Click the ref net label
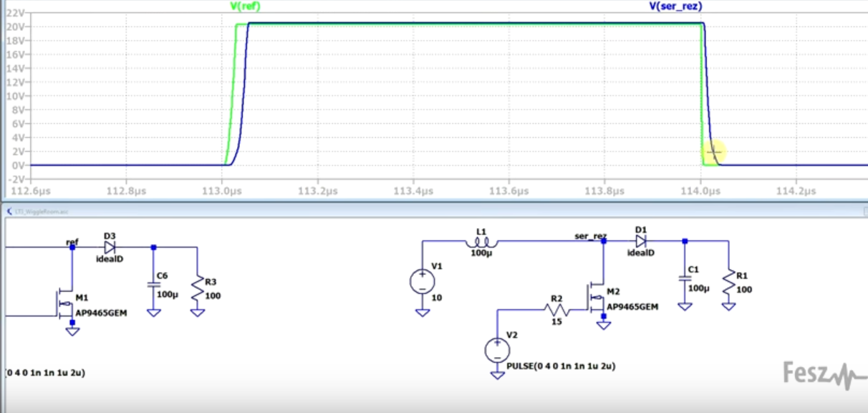Screen dimensions: 868x413 (x=72, y=242)
